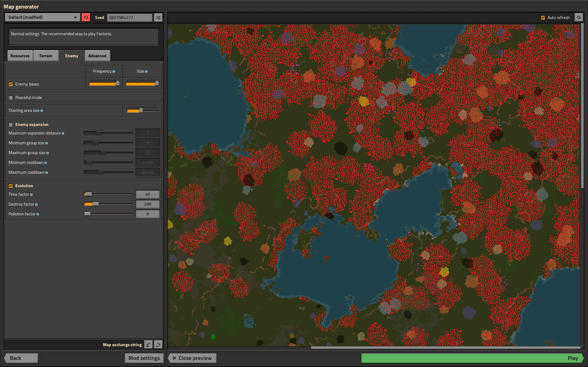Click the Pollution factor value field
Viewport: 588px width, 367px height.
(148, 214)
